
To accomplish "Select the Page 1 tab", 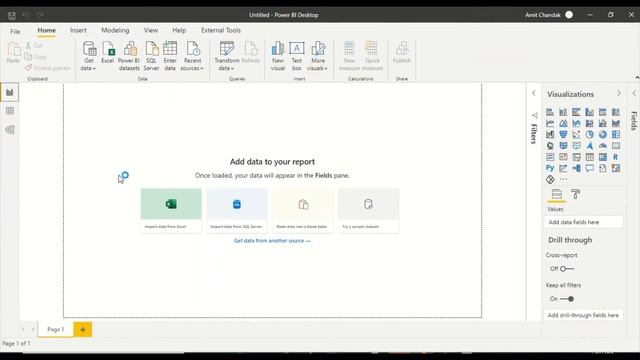I will (56, 329).
